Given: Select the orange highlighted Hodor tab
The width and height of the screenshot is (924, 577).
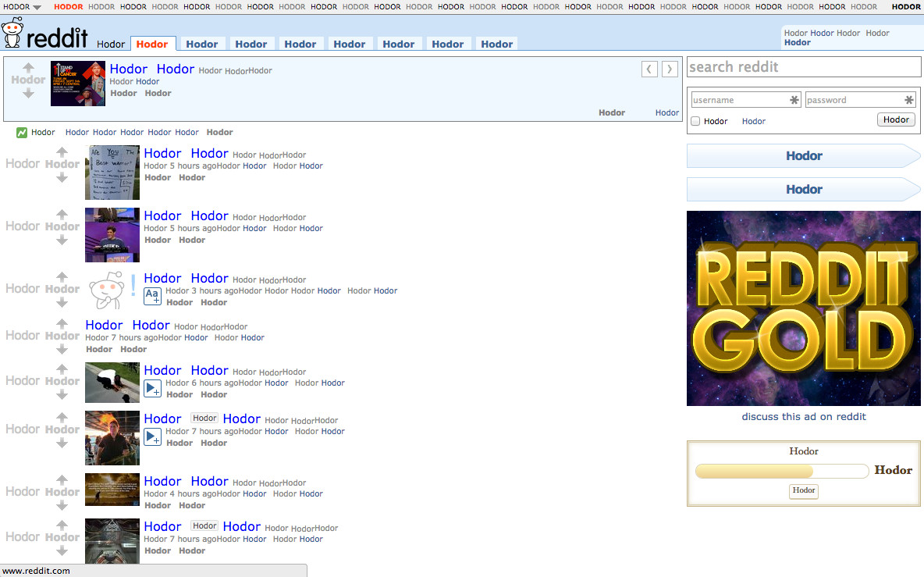Looking at the screenshot, I should click(152, 44).
